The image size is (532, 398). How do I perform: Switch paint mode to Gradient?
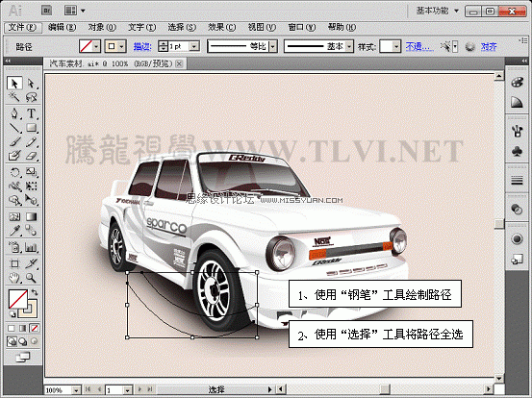22,328
